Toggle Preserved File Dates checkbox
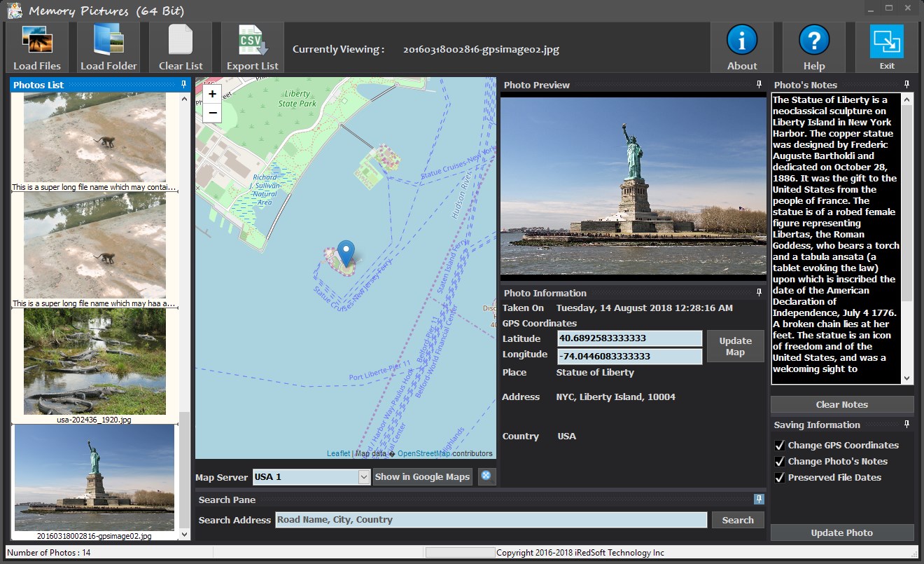 780,478
